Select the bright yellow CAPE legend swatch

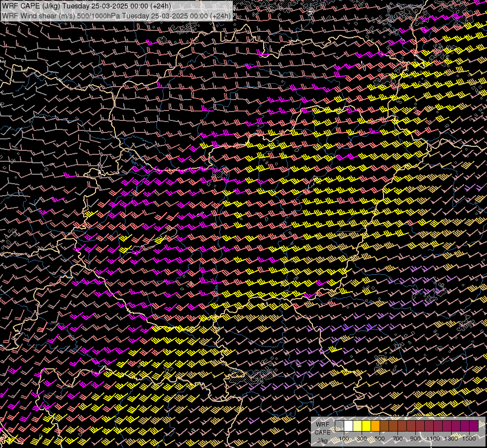click(367, 426)
